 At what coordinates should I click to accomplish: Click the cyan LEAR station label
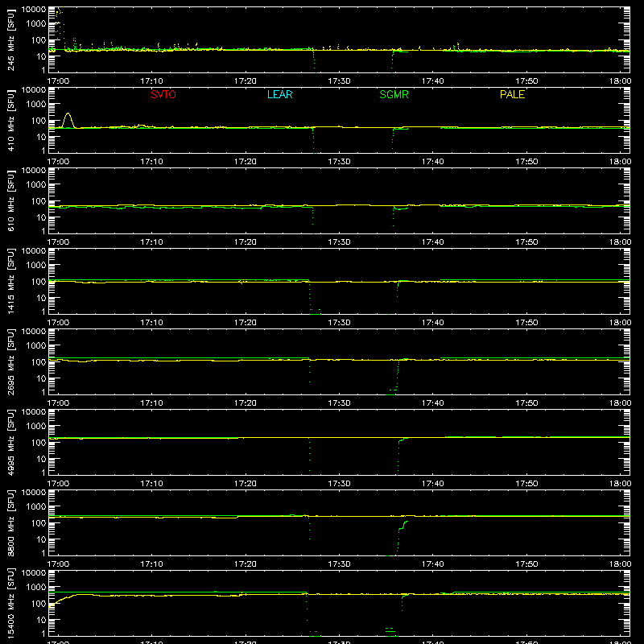tap(279, 94)
